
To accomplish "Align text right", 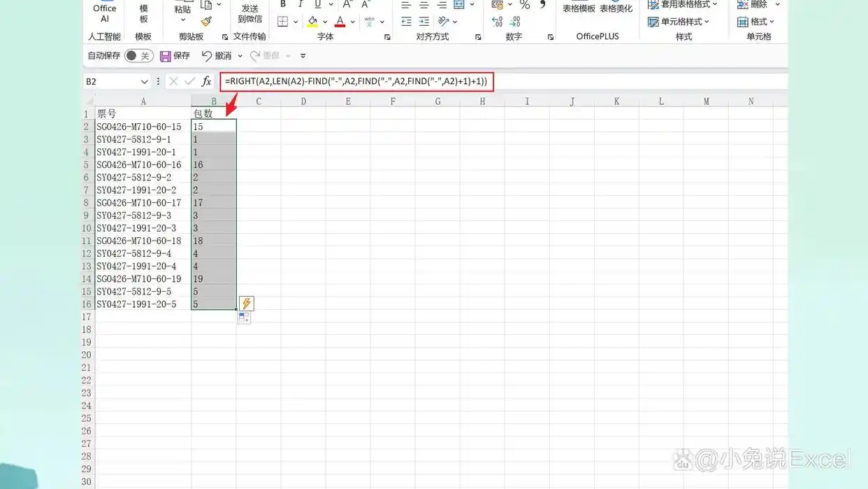I will 442,5.
